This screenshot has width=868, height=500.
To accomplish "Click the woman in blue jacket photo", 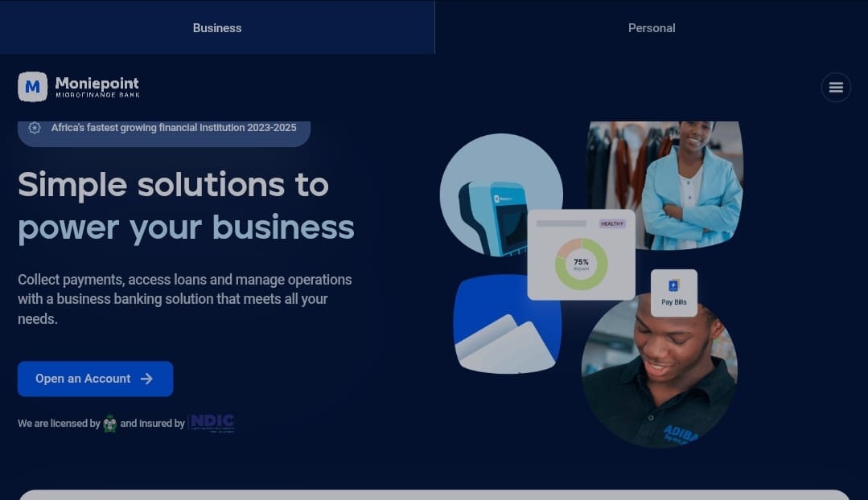I will [x=665, y=185].
